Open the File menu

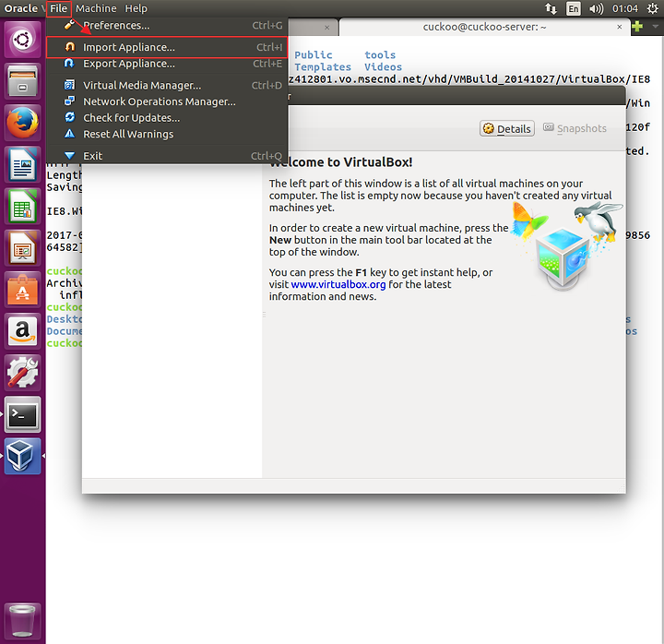[58, 8]
